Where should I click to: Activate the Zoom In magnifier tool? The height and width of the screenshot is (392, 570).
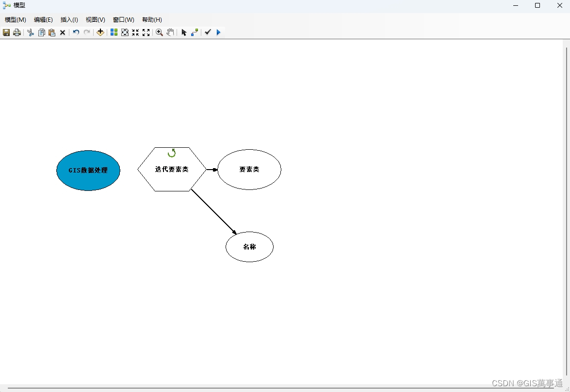click(x=159, y=32)
